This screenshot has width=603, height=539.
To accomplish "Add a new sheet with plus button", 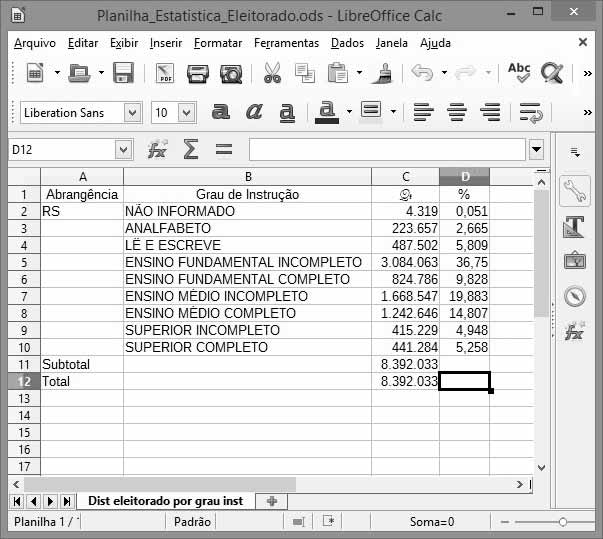I will 270,501.
